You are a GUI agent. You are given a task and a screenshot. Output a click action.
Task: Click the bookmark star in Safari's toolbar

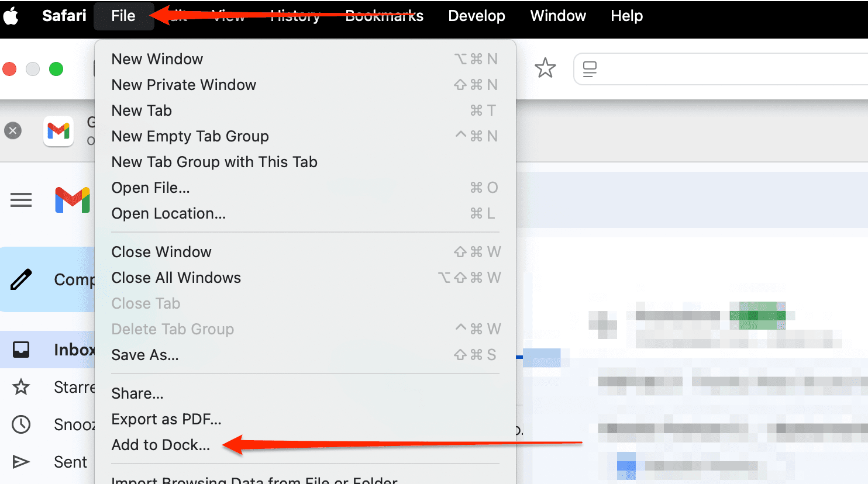coord(545,68)
